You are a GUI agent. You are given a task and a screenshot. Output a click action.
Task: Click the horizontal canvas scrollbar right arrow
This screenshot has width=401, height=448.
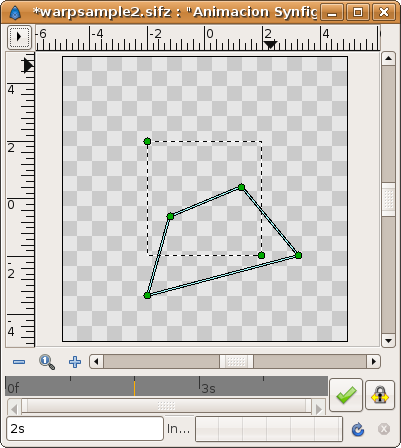(374, 361)
